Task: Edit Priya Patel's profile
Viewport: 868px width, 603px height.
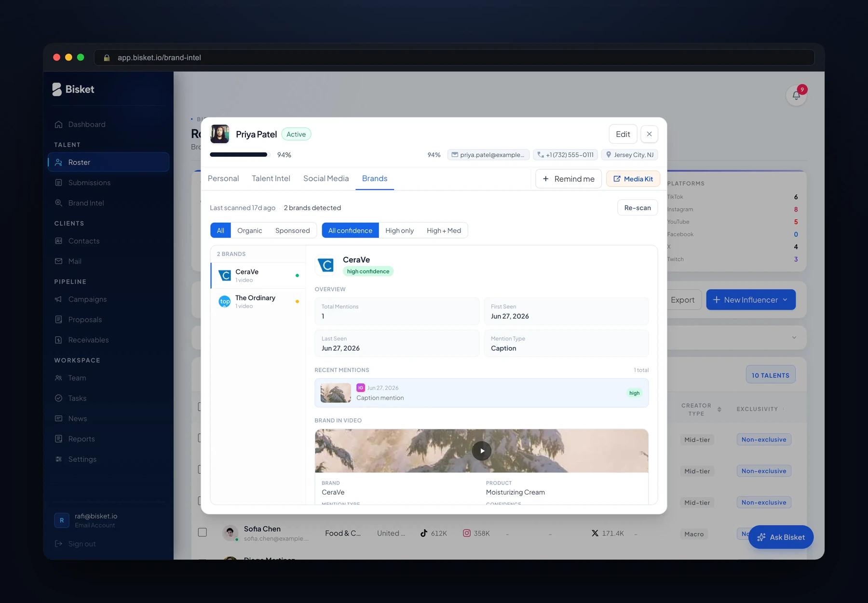Action: (623, 134)
